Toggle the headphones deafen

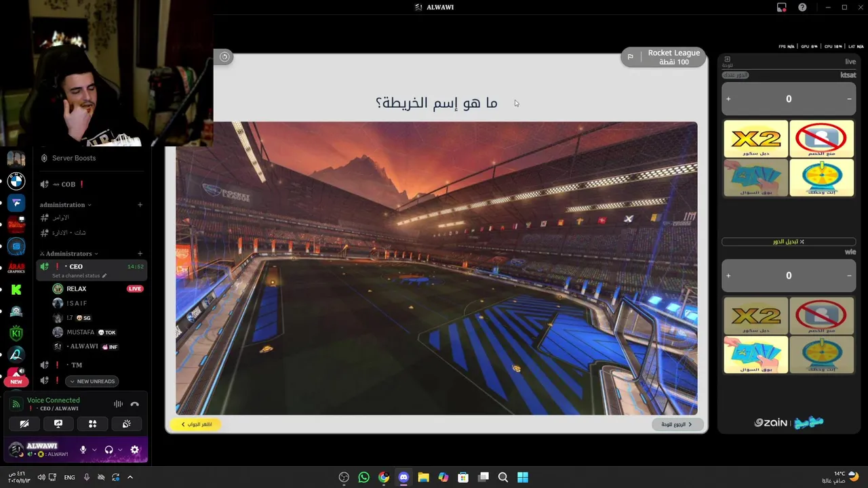click(x=108, y=449)
